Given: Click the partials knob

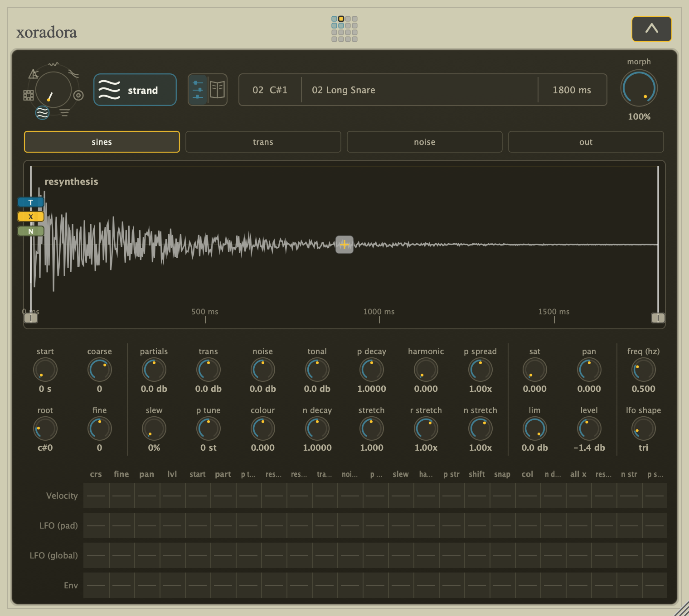Looking at the screenshot, I should (x=154, y=370).
